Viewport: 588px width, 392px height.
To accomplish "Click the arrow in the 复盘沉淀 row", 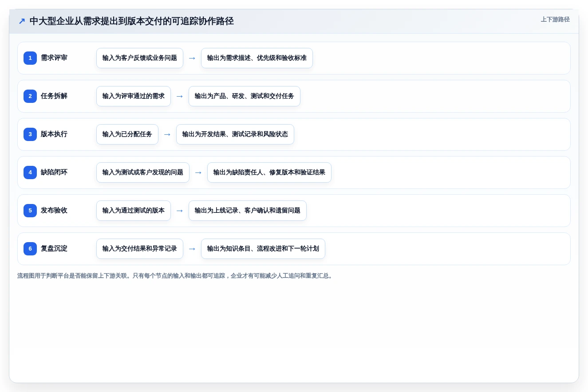I will pos(192,249).
